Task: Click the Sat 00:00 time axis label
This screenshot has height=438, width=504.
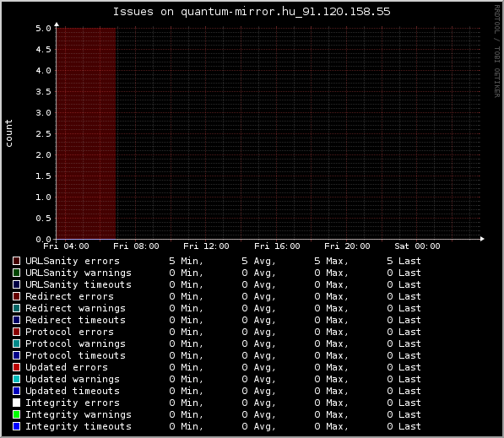Action: coord(417,246)
